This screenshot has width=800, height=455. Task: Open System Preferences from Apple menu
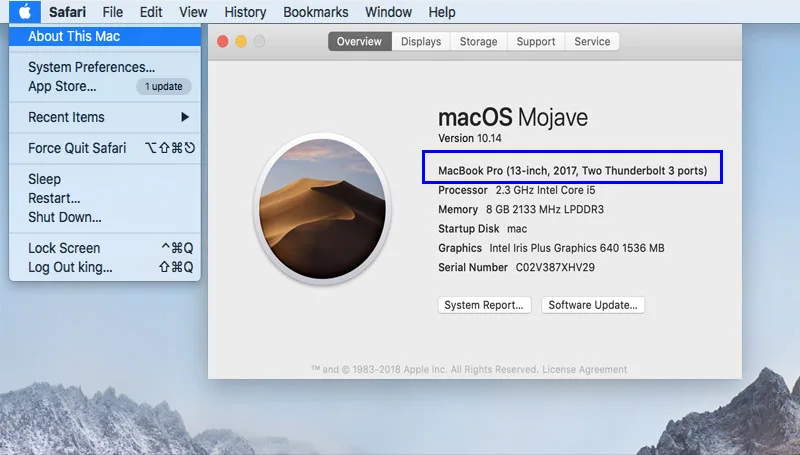pyautogui.click(x=91, y=67)
